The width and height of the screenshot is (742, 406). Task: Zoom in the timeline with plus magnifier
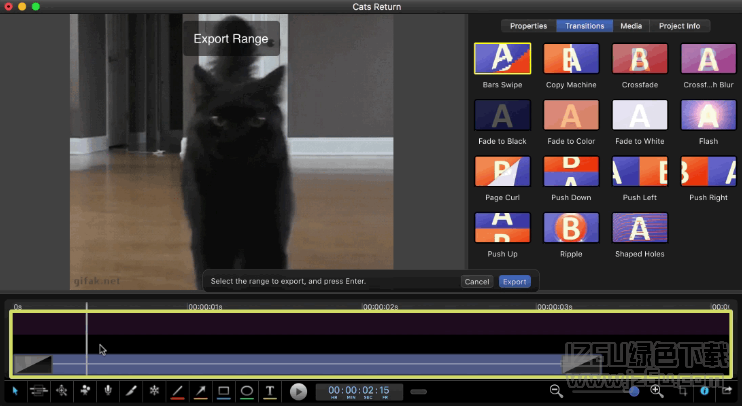(657, 391)
